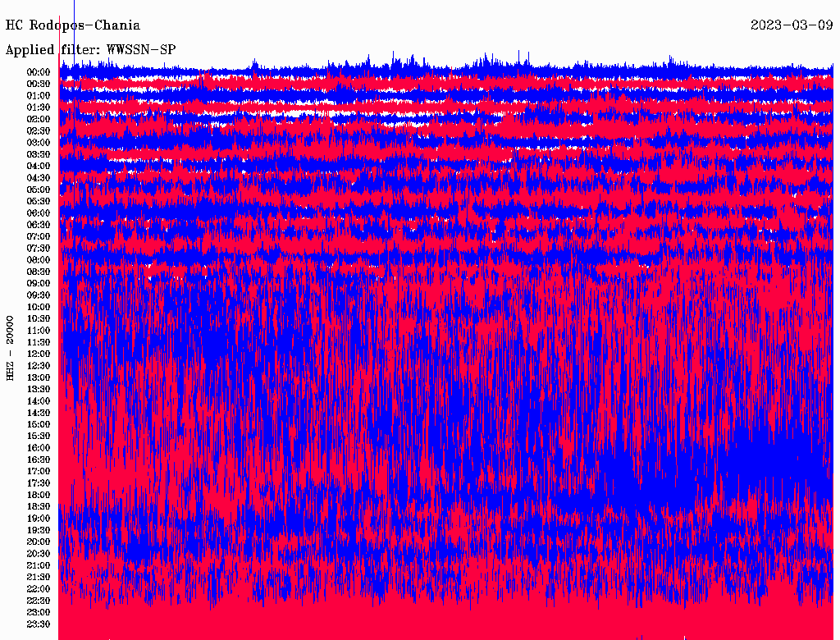Click the 06:30 time label
Screen dimensions: 840x640
click(39, 225)
